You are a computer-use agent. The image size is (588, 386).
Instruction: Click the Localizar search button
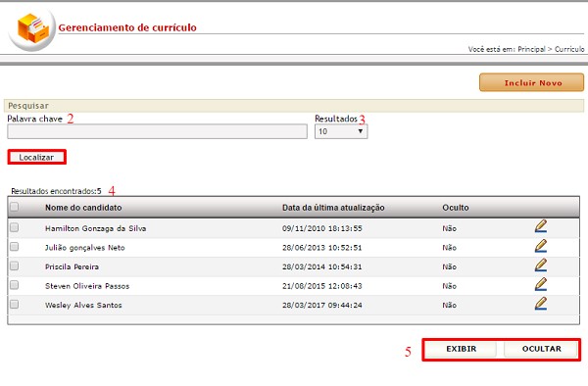point(37,157)
